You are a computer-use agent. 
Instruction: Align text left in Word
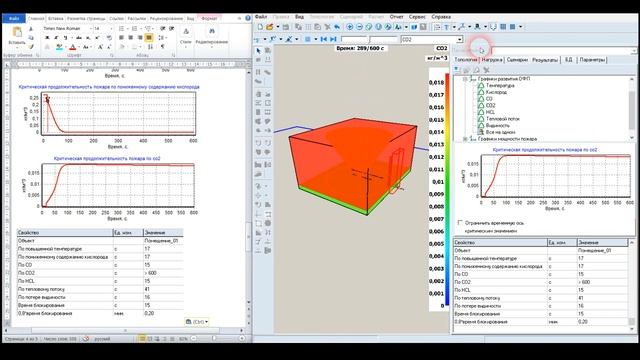tap(122, 38)
